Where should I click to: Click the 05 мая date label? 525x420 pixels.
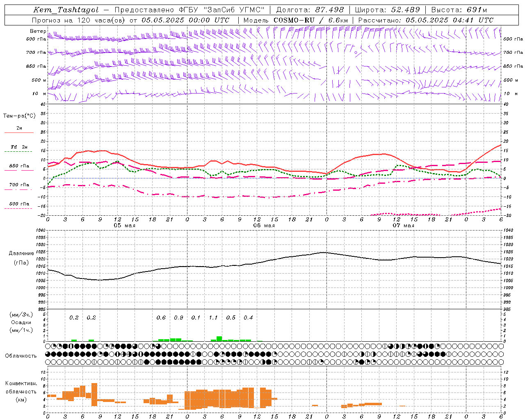point(125,226)
